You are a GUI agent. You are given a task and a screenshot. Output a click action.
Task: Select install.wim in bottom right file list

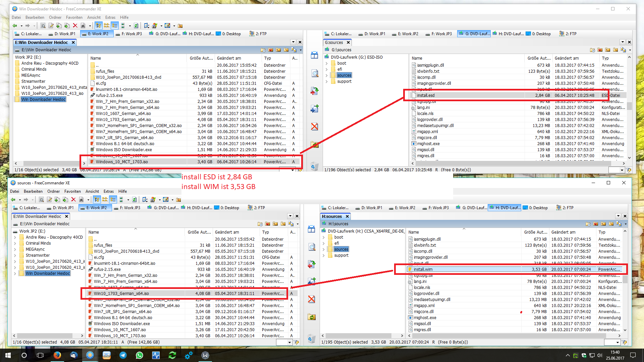point(515,269)
